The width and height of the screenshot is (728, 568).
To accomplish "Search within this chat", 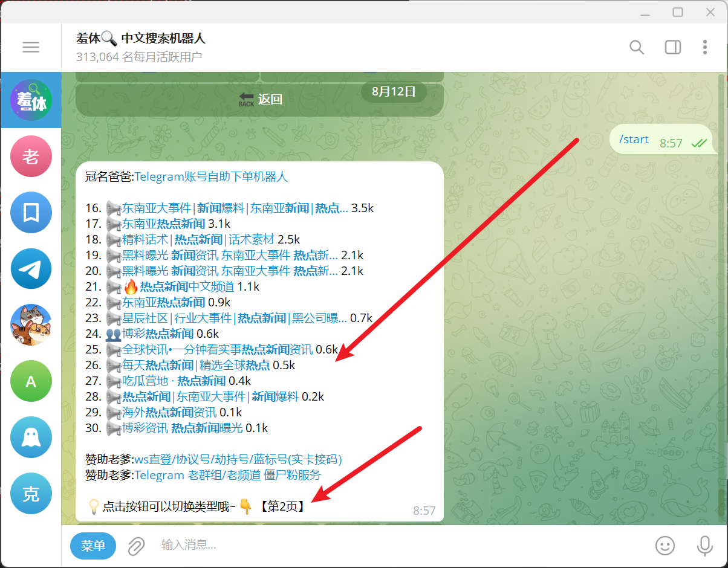I will (x=636, y=47).
